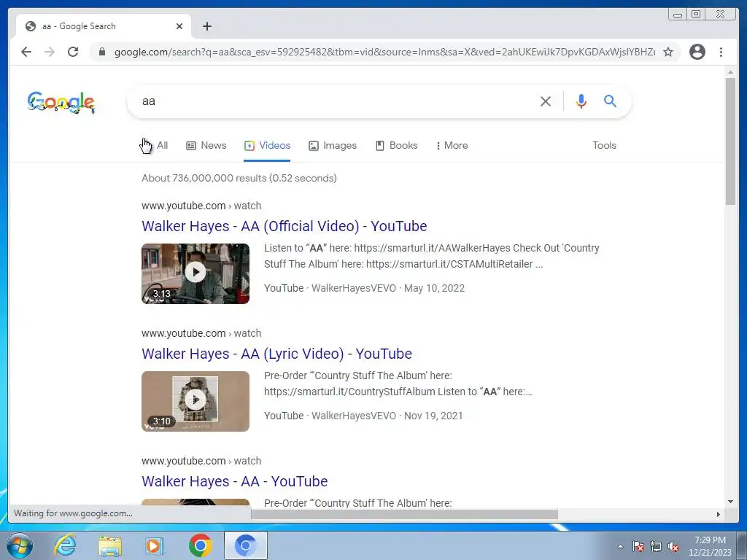Open 'Walker Hayes - AA (Lyric Video)' link
The image size is (747, 560).
tap(276, 354)
